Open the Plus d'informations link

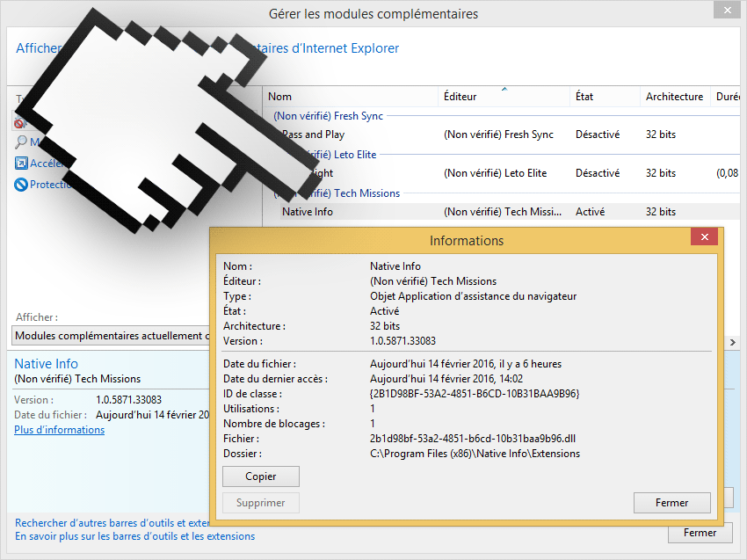[x=59, y=430]
